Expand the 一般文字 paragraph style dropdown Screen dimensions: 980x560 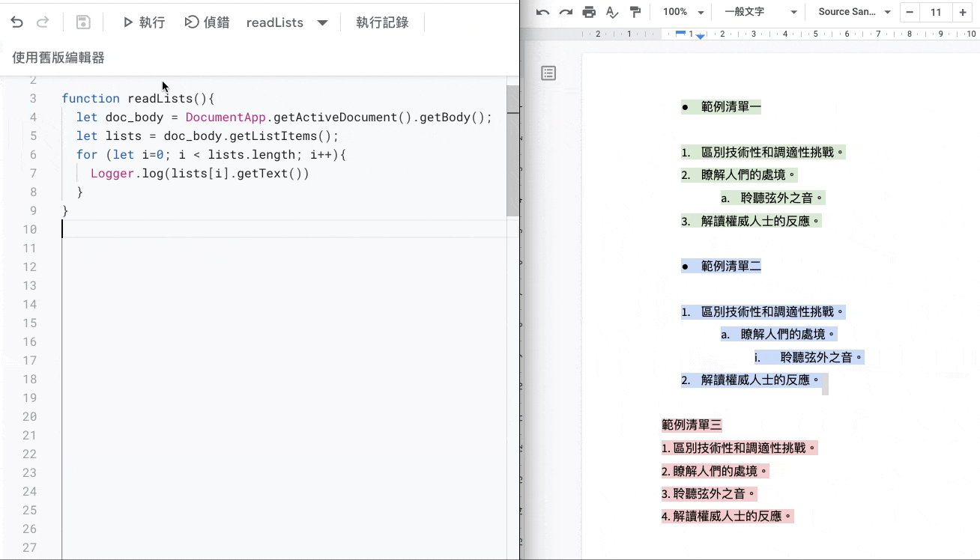pyautogui.click(x=760, y=12)
